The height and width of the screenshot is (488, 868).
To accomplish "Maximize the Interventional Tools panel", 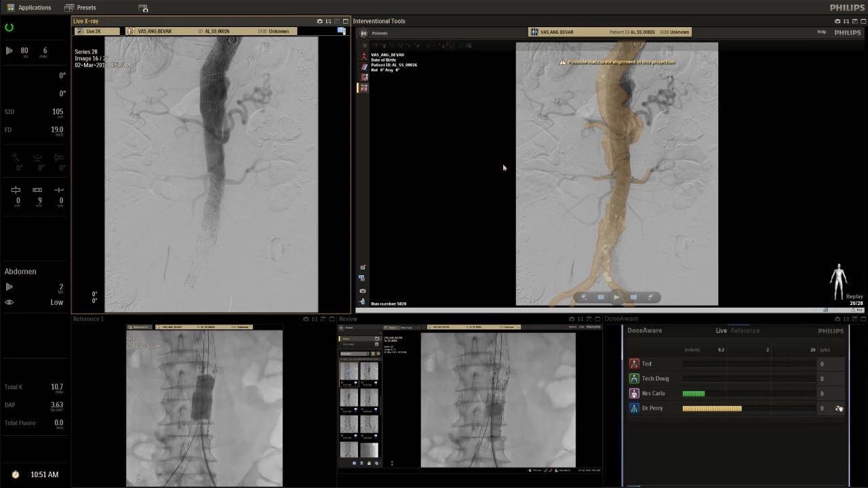I will coord(864,21).
